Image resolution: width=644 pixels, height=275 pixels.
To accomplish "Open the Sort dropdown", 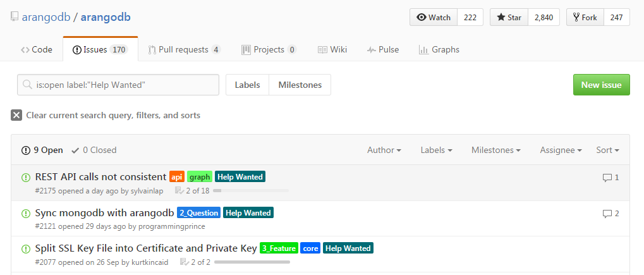I will pyautogui.click(x=607, y=150).
